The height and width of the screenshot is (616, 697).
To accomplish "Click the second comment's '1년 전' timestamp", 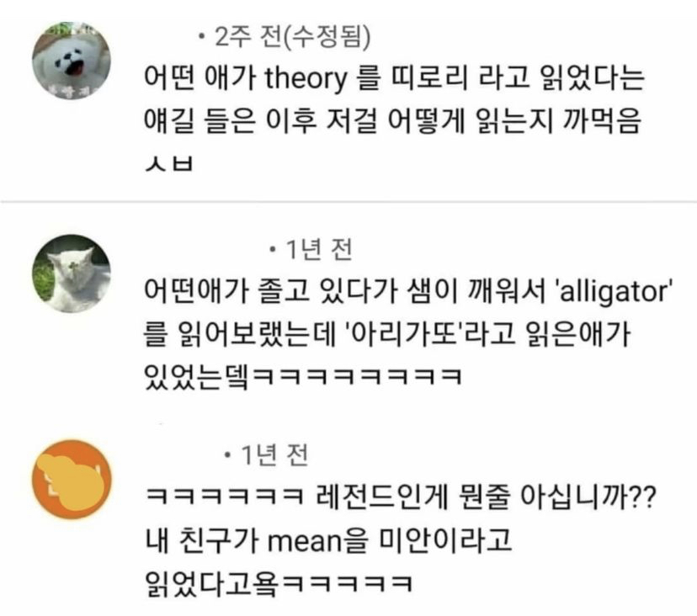I will click(319, 249).
